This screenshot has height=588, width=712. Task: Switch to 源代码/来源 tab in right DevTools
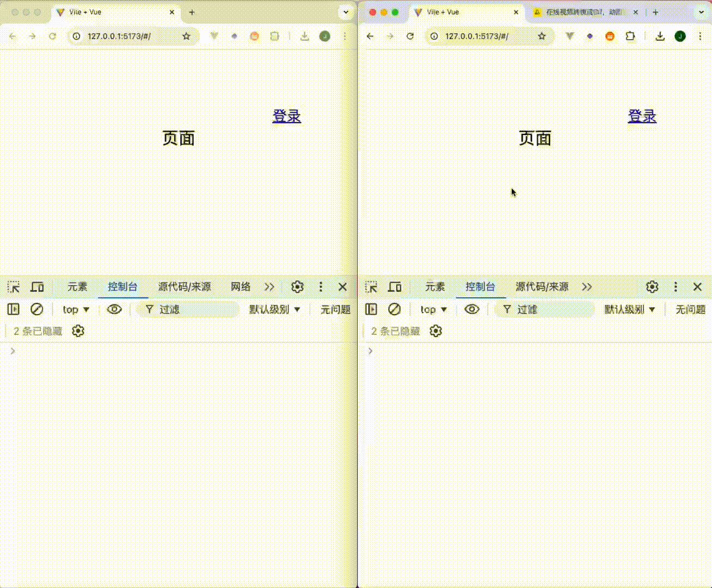click(542, 287)
